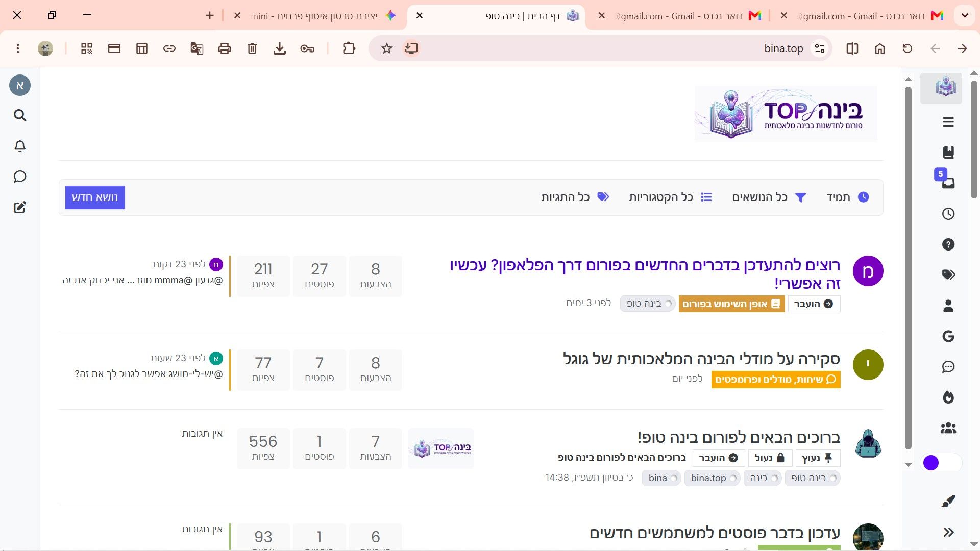Open thumbnail image of the ברוכים הבאים topic
Image resolution: width=980 pixels, height=551 pixels.
point(441,448)
